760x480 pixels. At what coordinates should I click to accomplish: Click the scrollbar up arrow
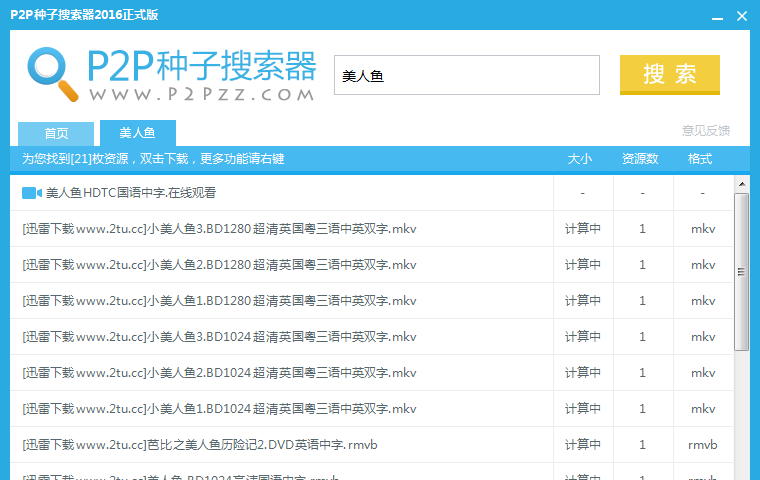(742, 184)
